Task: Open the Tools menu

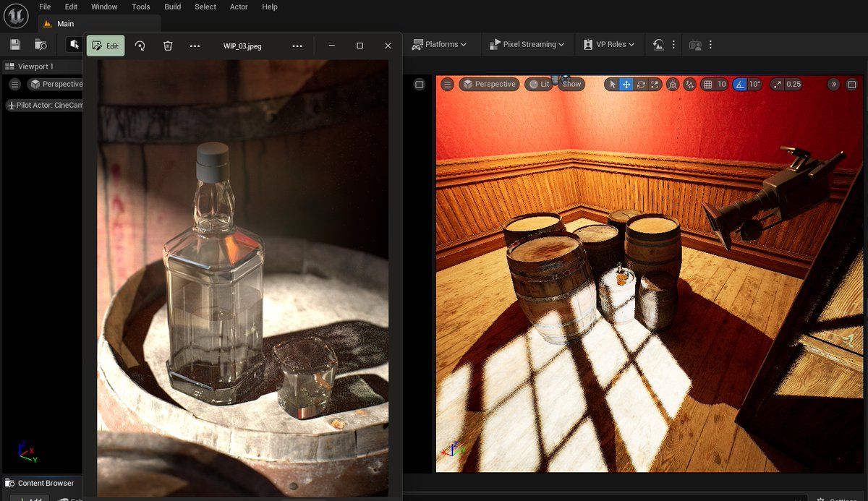Action: click(141, 7)
